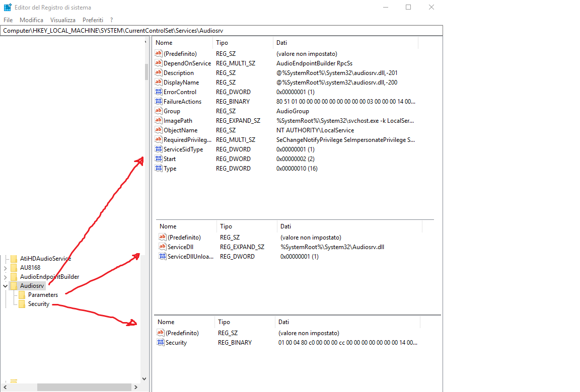Screen dimensions: 580x392
Task: Click the "NT AUTHORITY\LocalService" data cell
Action: 315,130
